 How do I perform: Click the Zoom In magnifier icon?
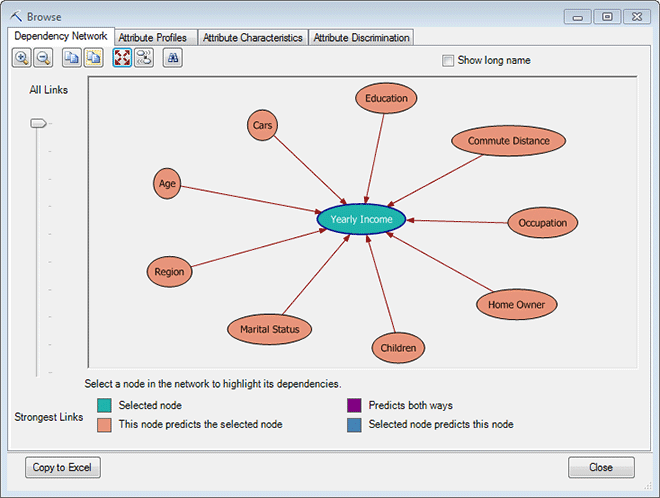pos(22,59)
